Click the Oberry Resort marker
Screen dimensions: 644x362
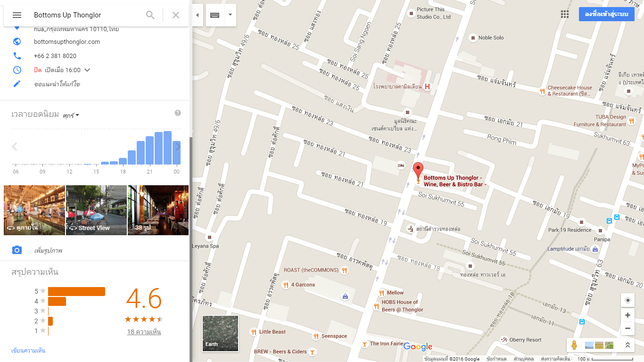[504, 340]
